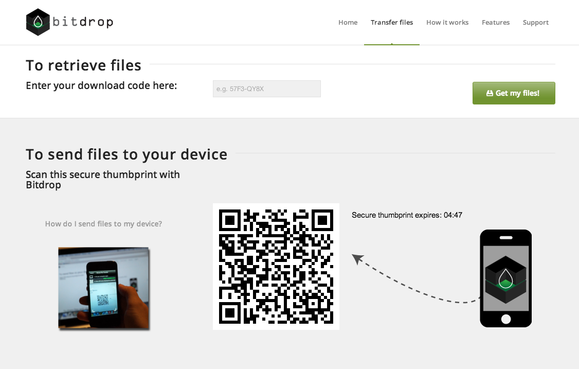The image size is (579, 369).
Task: Open the phone scanning photo thumbnail
Action: [x=104, y=288]
